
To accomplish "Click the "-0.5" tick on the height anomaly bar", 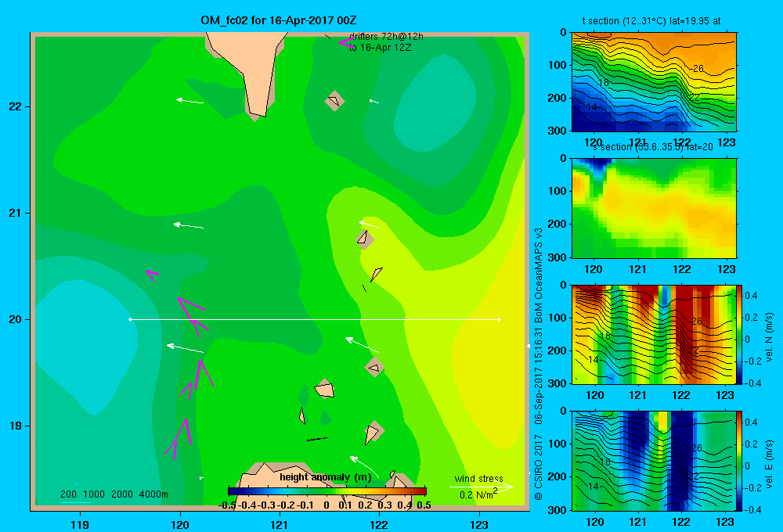I will point(228,505).
